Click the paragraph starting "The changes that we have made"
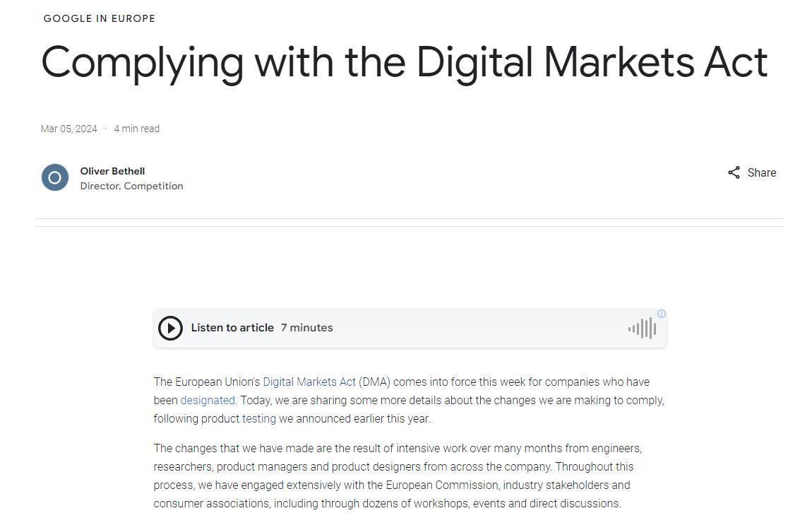Viewport: 812px width, 513px height. tap(397, 476)
